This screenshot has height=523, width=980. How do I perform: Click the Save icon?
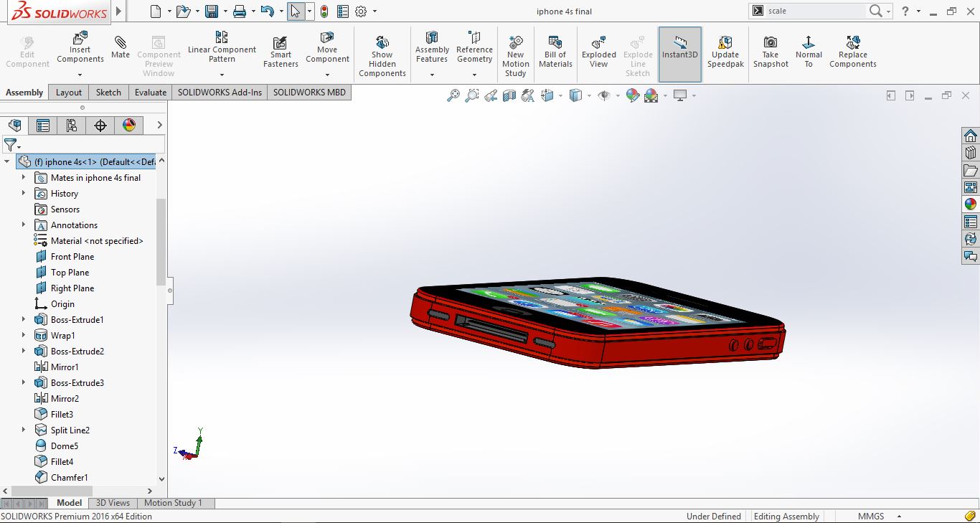(x=212, y=11)
